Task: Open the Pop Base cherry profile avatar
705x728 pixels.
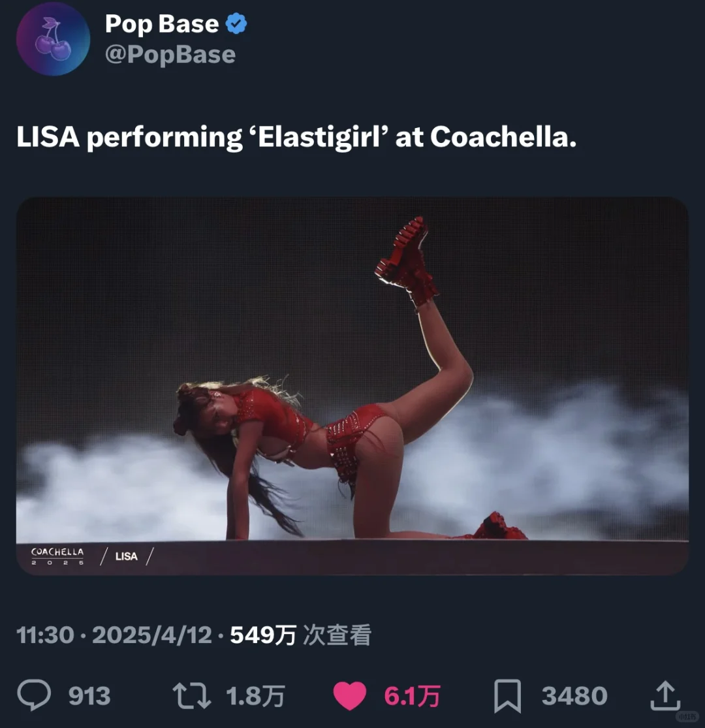Action: [x=53, y=39]
